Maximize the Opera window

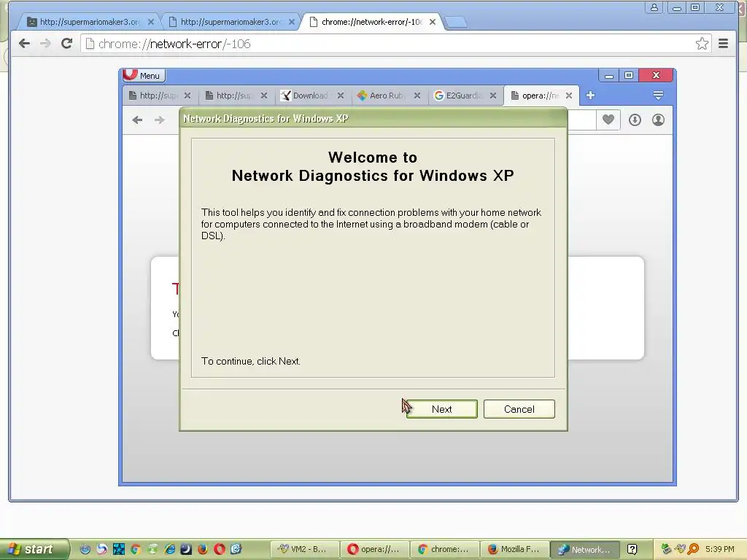(629, 75)
